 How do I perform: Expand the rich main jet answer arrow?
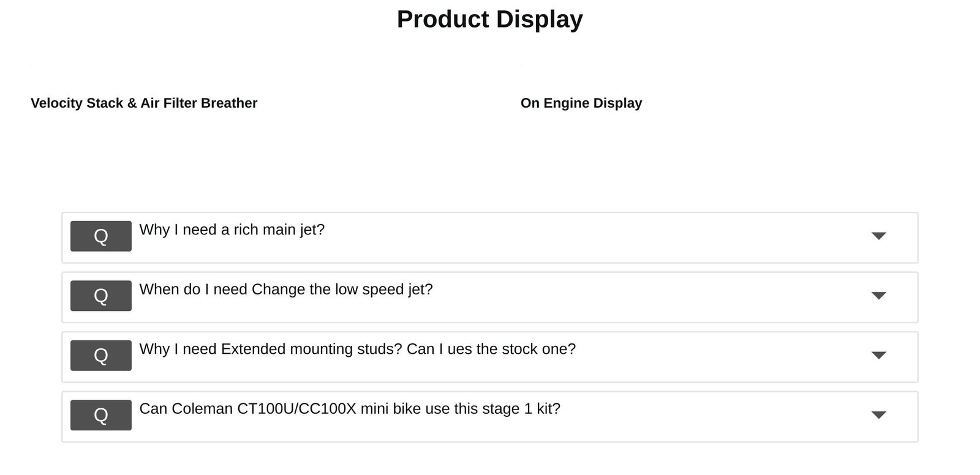(878, 236)
